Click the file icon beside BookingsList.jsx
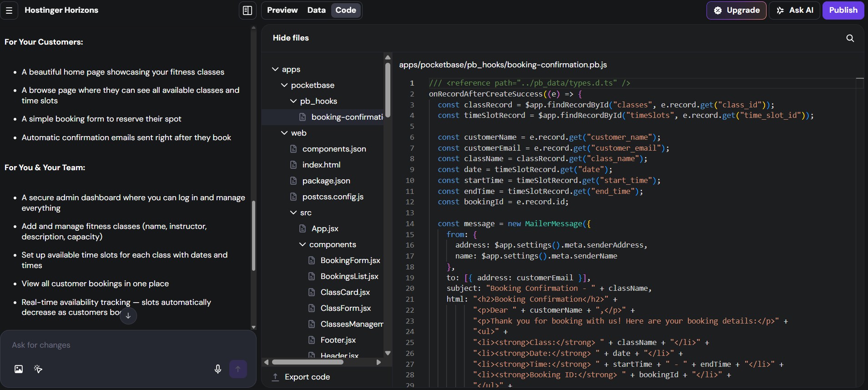This screenshot has height=390, width=868. [312, 276]
